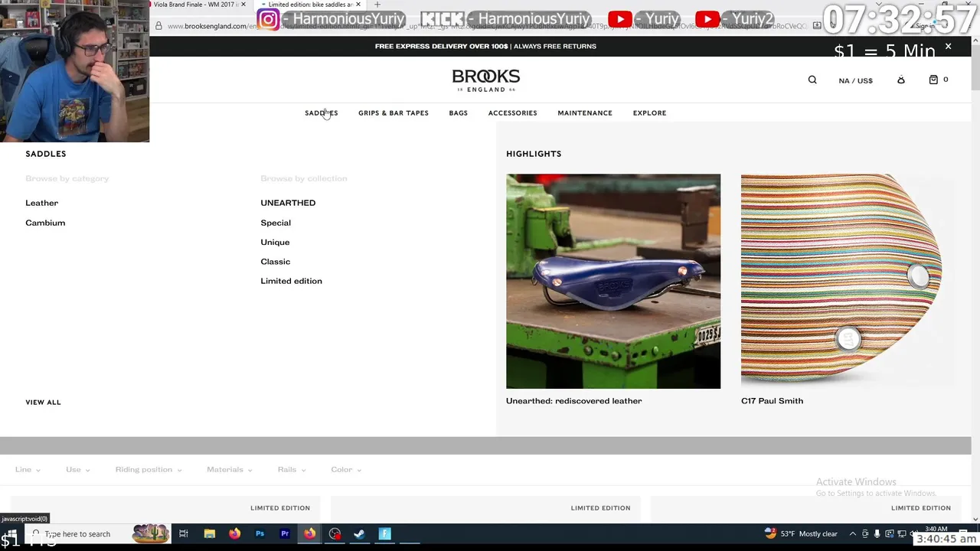Expand the Rails filter dropdown
Viewport: 980px width, 551px height.
[x=292, y=469]
